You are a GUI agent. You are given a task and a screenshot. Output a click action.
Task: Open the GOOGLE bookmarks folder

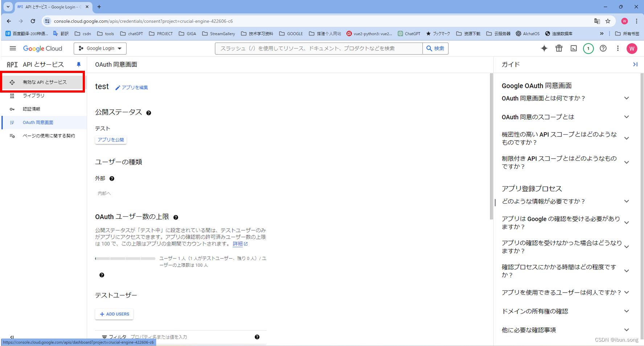click(x=291, y=33)
